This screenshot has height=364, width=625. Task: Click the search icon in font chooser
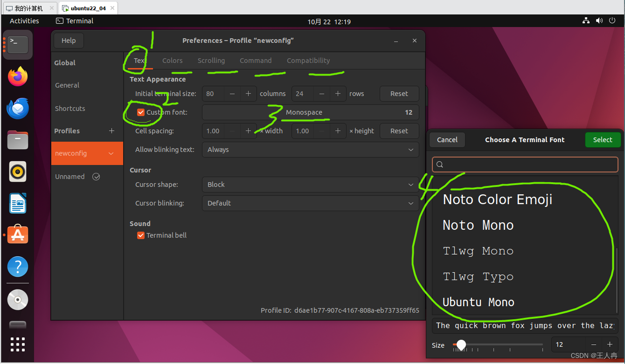[x=440, y=165]
